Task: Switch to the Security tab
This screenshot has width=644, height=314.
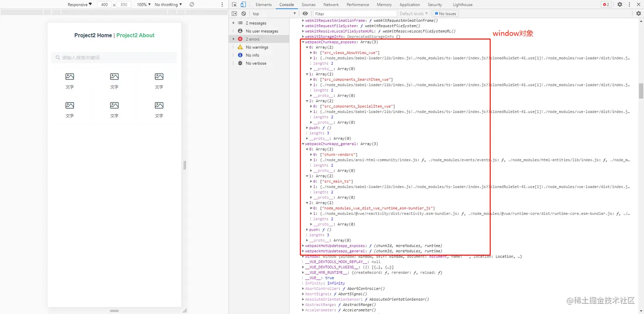Action: [x=435, y=5]
